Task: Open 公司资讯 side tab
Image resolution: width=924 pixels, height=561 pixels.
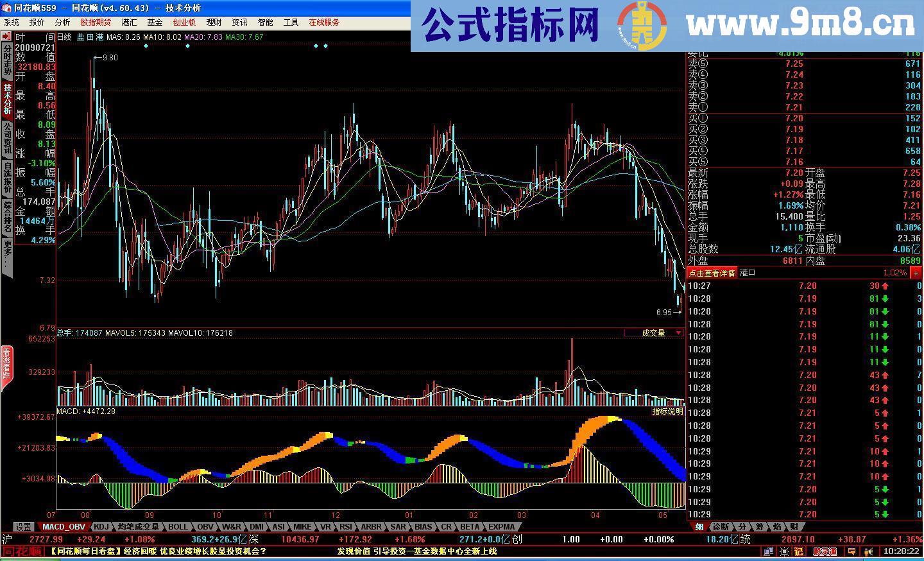Action: click(7, 138)
